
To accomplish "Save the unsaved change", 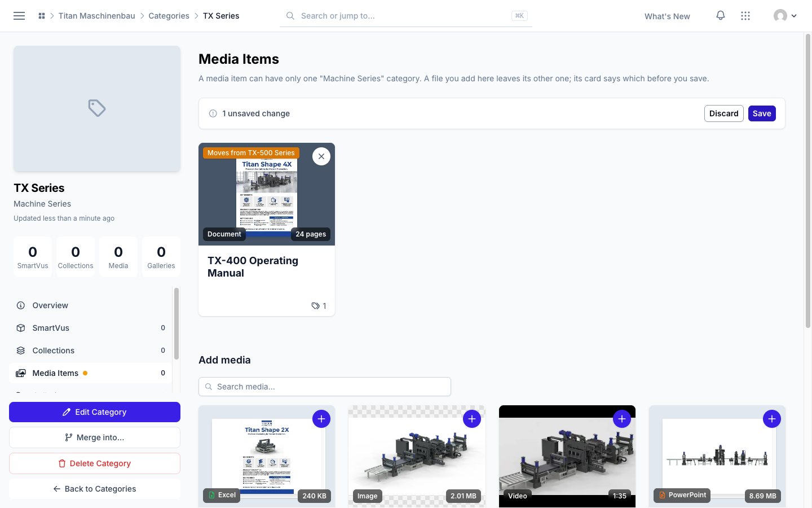I will [x=762, y=113].
